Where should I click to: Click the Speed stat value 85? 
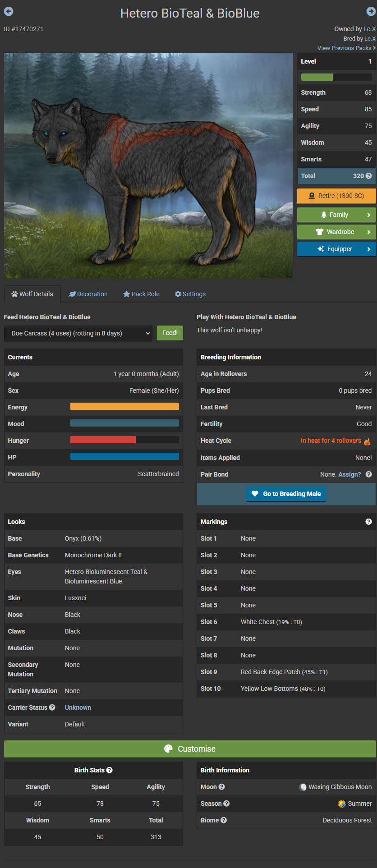click(368, 109)
